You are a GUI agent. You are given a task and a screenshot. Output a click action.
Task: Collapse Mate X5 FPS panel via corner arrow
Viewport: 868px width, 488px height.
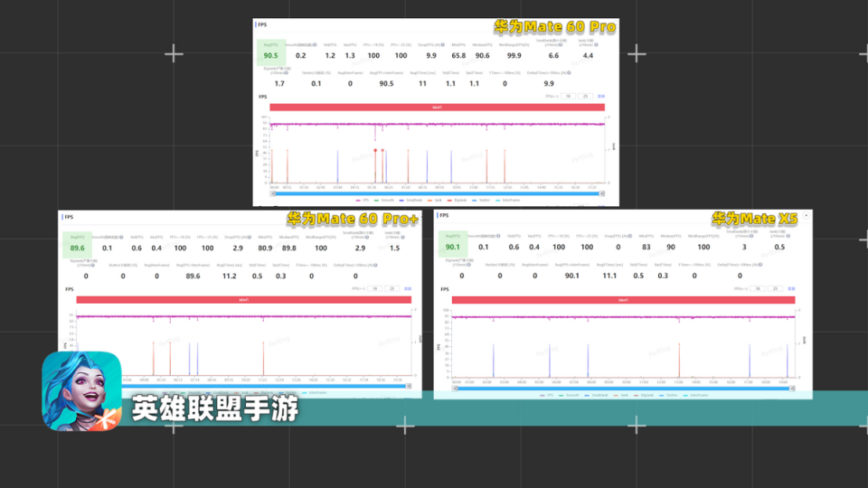tap(806, 215)
